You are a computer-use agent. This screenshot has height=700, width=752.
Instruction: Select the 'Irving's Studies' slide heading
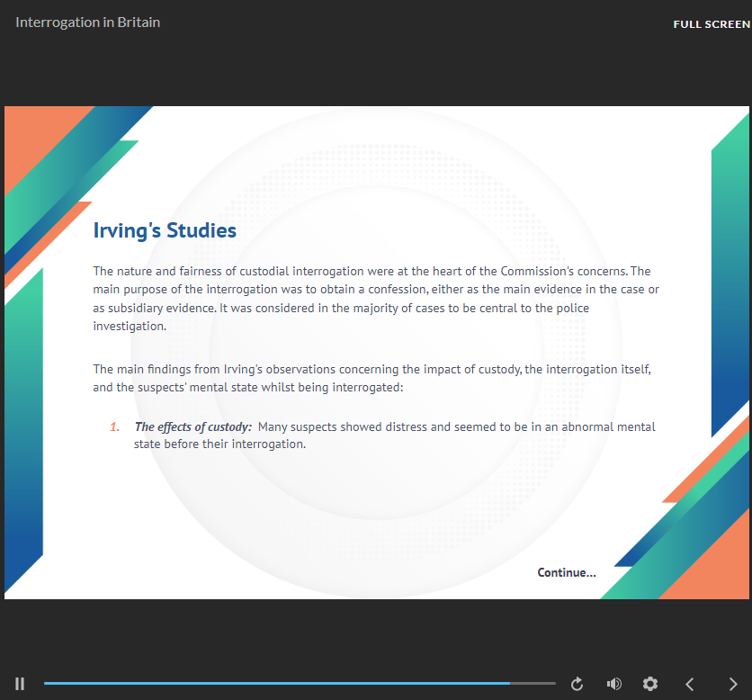point(165,230)
